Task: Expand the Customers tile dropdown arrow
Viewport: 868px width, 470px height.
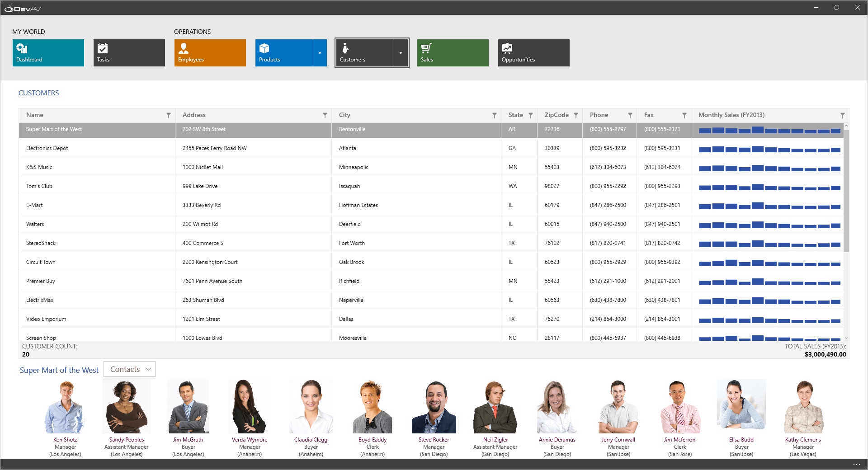Action: [401, 53]
